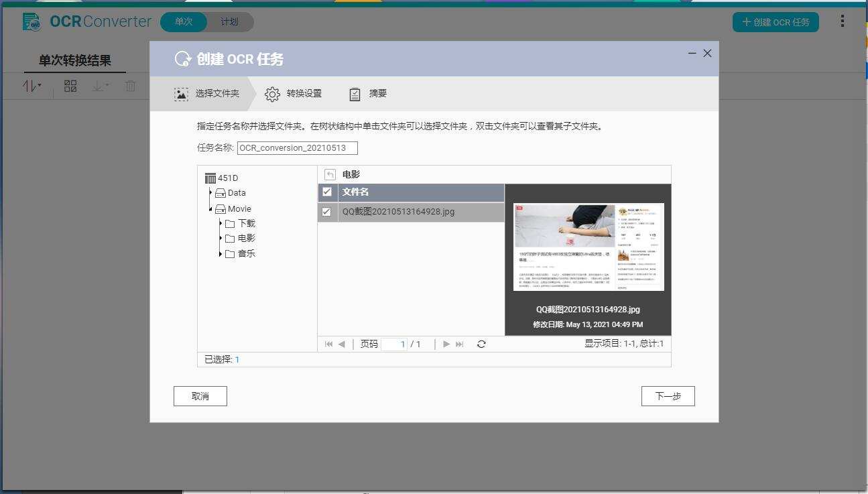Screen dimensions: 868x494
Task: Open the overflow menu with three dots
Action: click(842, 21)
